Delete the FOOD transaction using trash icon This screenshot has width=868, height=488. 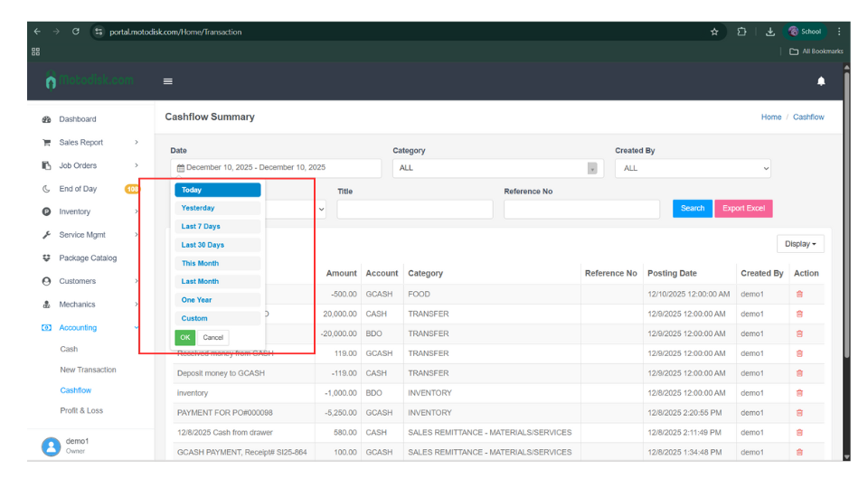tap(799, 295)
